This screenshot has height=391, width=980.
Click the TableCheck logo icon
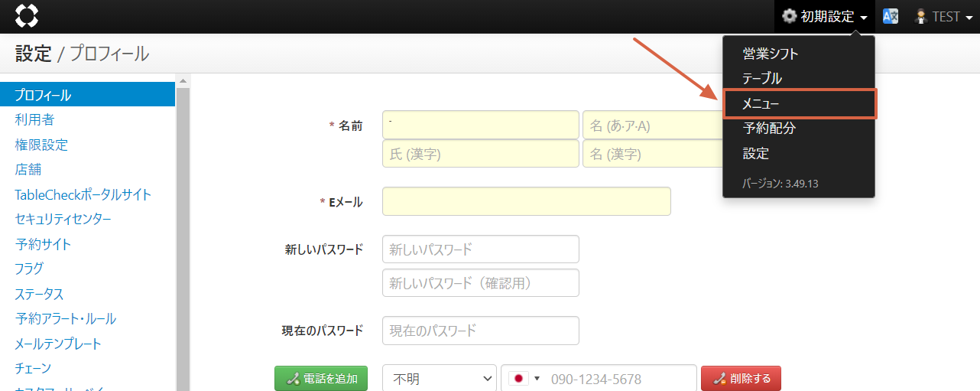click(27, 16)
